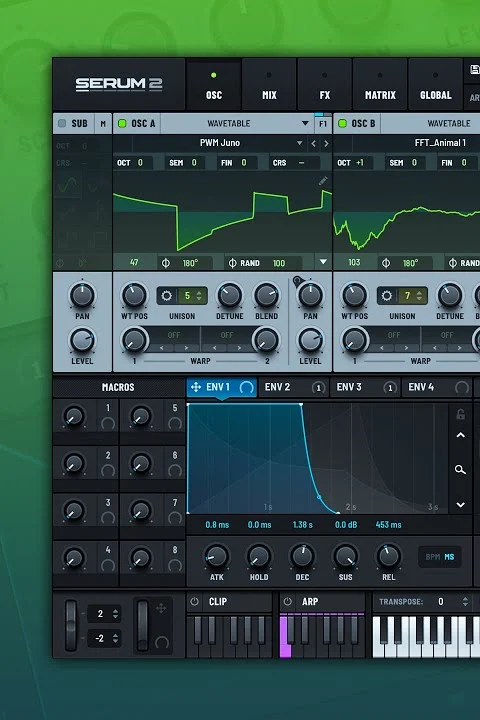Click Macro 8 modulation ring icon
The height and width of the screenshot is (720, 480).
click(x=175, y=565)
